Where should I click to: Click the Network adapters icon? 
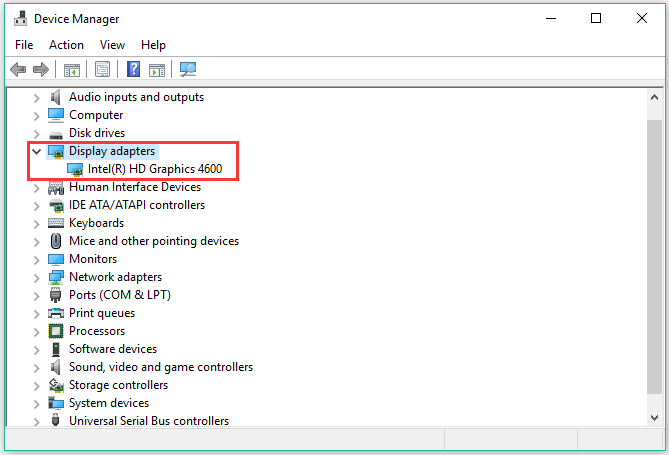tap(56, 277)
